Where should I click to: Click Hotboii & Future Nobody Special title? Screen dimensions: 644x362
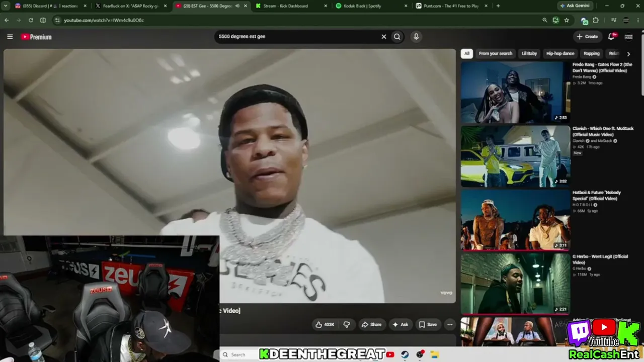pos(597,195)
